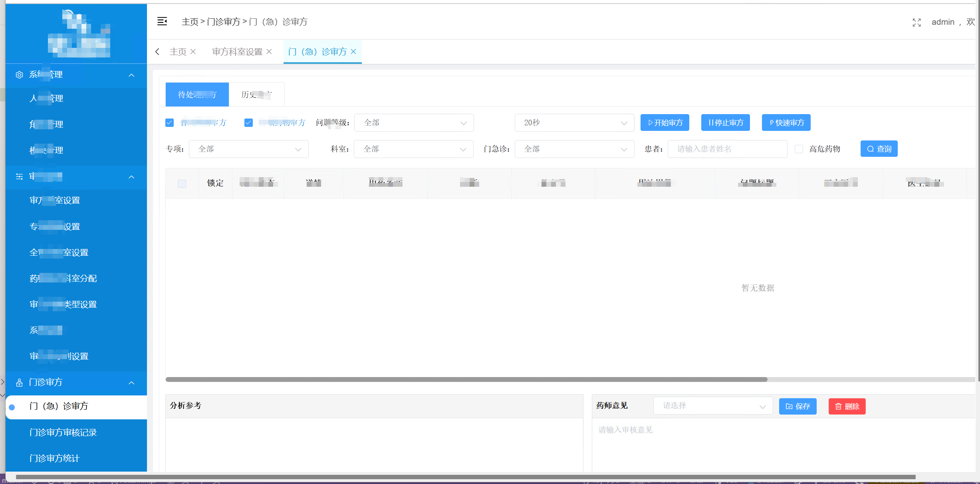Open 审方科室设置 in the sidebar
This screenshot has width=980, height=484.
(76, 200)
